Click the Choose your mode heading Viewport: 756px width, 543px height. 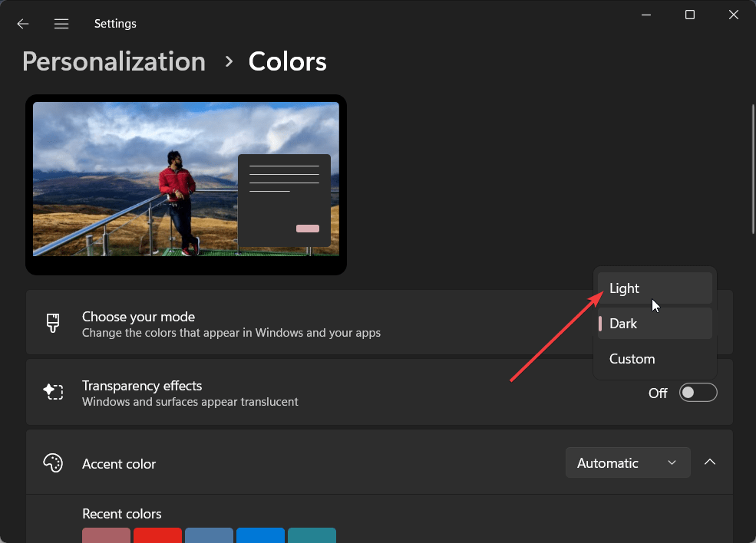[x=138, y=317]
